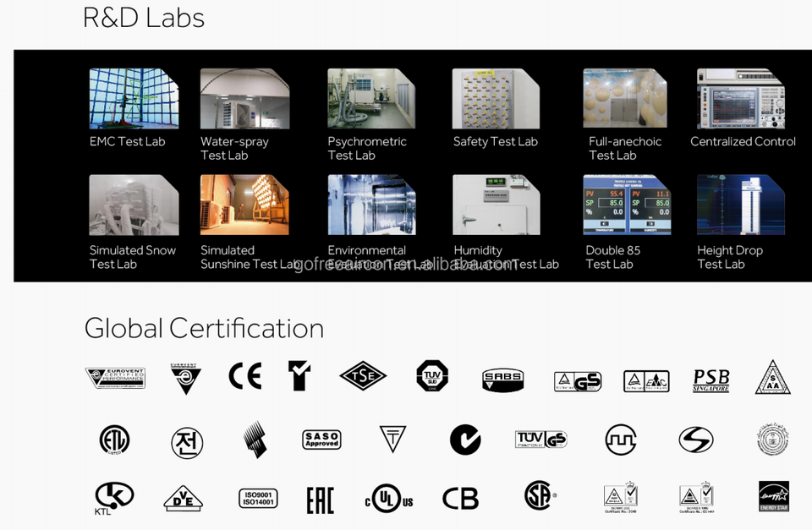Click the R&D Labs heading
Screen dimensions: 812x530
144,18
